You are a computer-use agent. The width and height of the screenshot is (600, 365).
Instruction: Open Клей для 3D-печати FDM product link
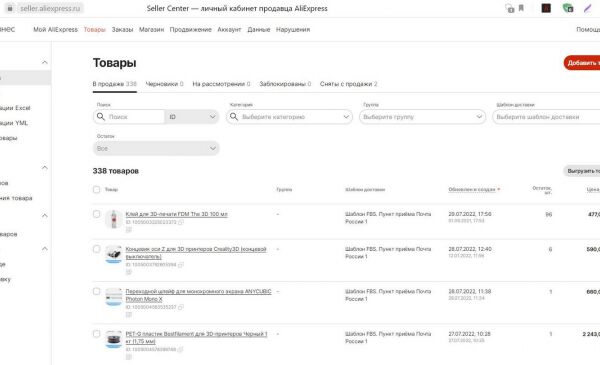(176, 214)
